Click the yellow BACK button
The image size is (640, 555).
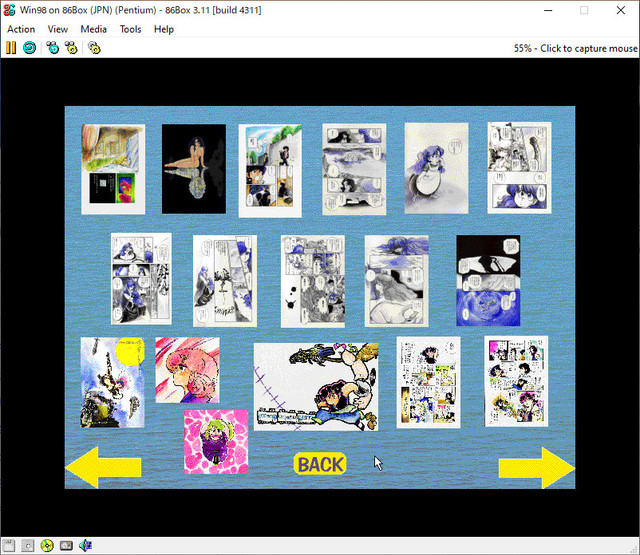coord(320,464)
